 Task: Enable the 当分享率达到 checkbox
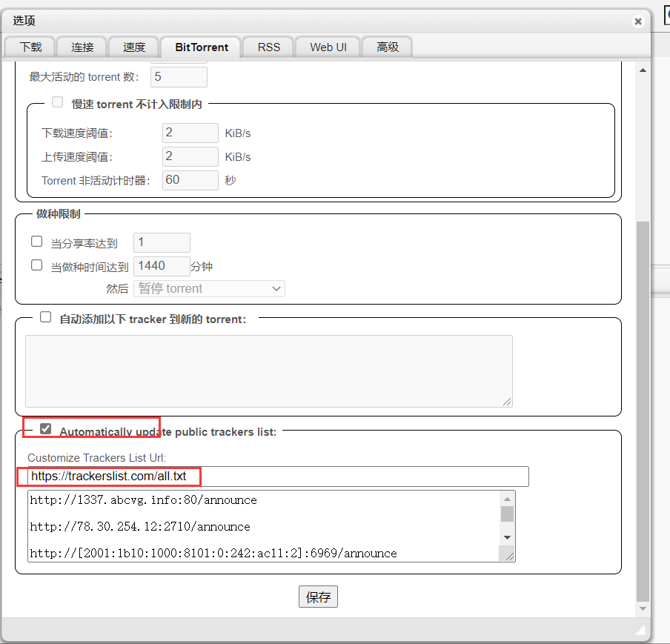point(36,242)
